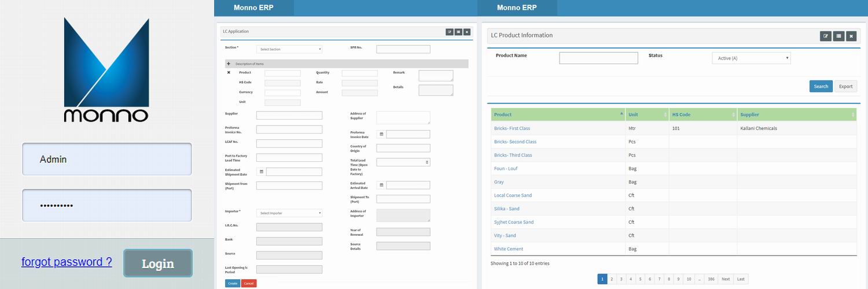This screenshot has width=868, height=289.
Task: Open the Foun - Louf product link
Action: point(506,168)
